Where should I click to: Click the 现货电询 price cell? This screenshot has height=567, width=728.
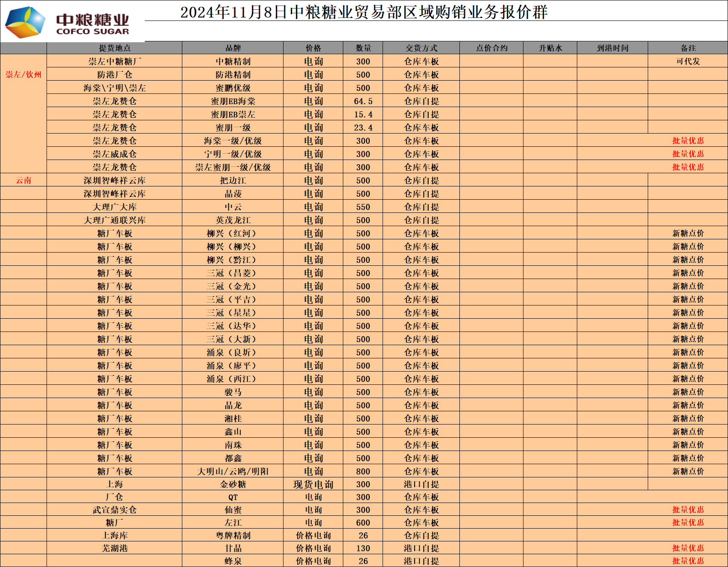(313, 484)
